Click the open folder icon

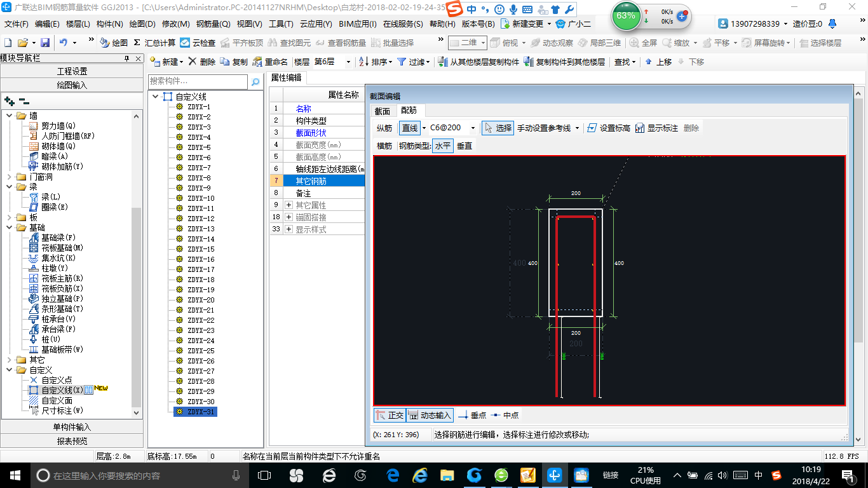click(x=22, y=43)
